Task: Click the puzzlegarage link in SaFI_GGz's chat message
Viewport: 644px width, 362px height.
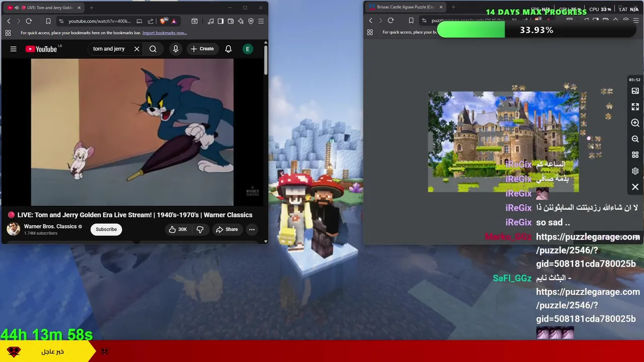Action: tap(588, 305)
